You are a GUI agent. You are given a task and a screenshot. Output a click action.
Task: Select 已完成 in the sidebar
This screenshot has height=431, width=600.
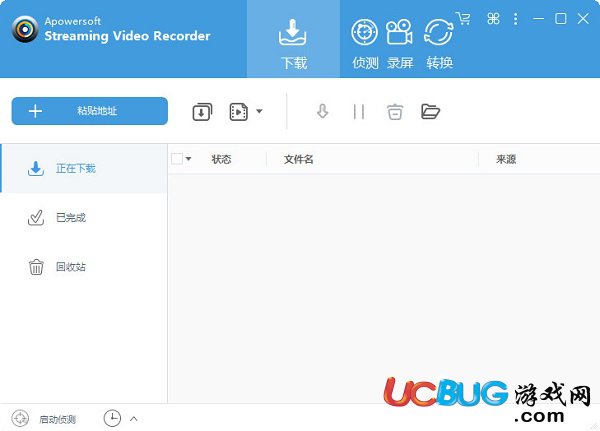point(84,217)
